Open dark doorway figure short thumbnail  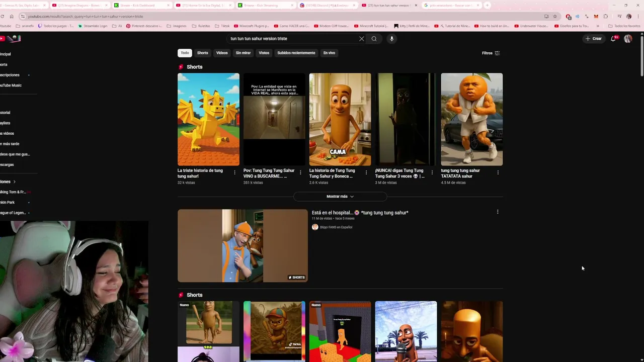pos(406,119)
